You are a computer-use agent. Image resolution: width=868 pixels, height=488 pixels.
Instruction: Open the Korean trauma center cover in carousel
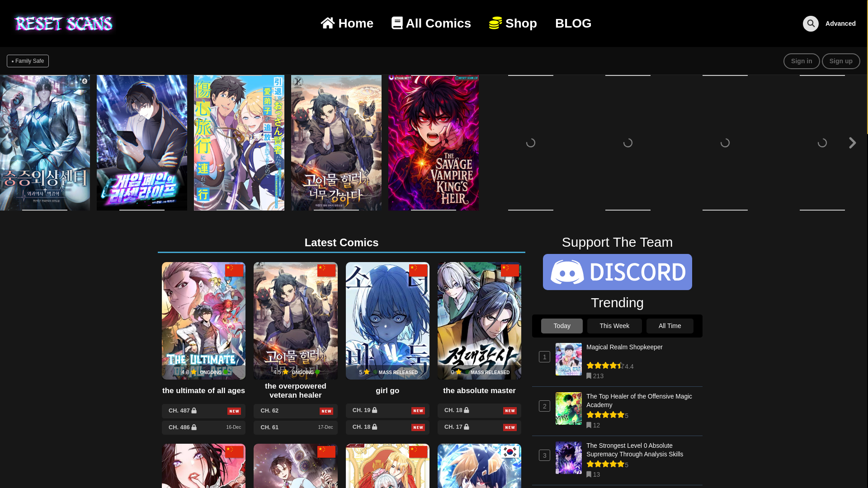(45, 143)
